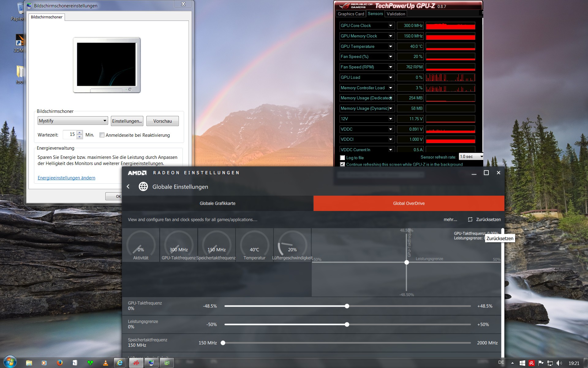Uncheck Continue refreshing in background option
588x368 pixels.
tap(342, 164)
